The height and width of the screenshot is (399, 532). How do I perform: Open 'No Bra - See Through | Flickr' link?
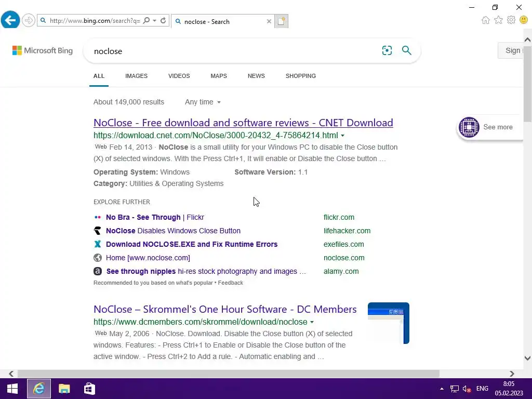(155, 217)
